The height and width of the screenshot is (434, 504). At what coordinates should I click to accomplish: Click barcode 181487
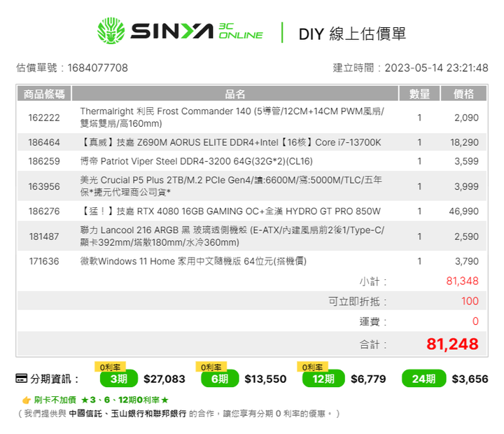pos(44,237)
